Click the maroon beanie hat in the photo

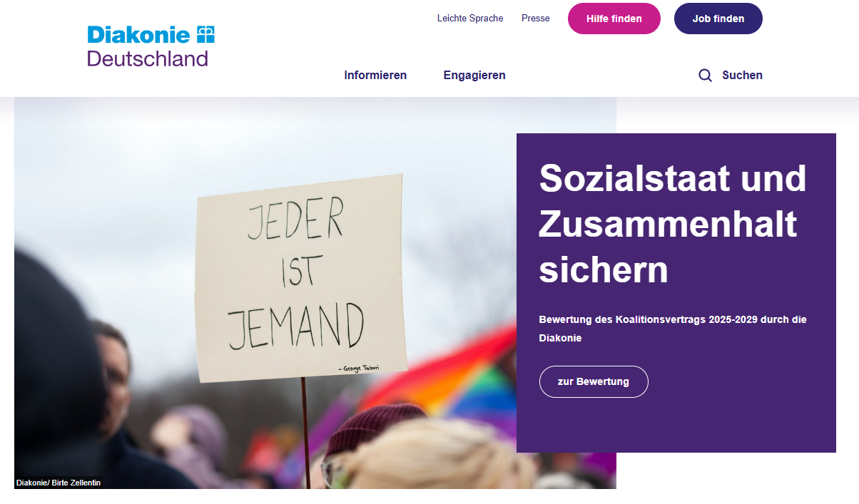pos(375,429)
